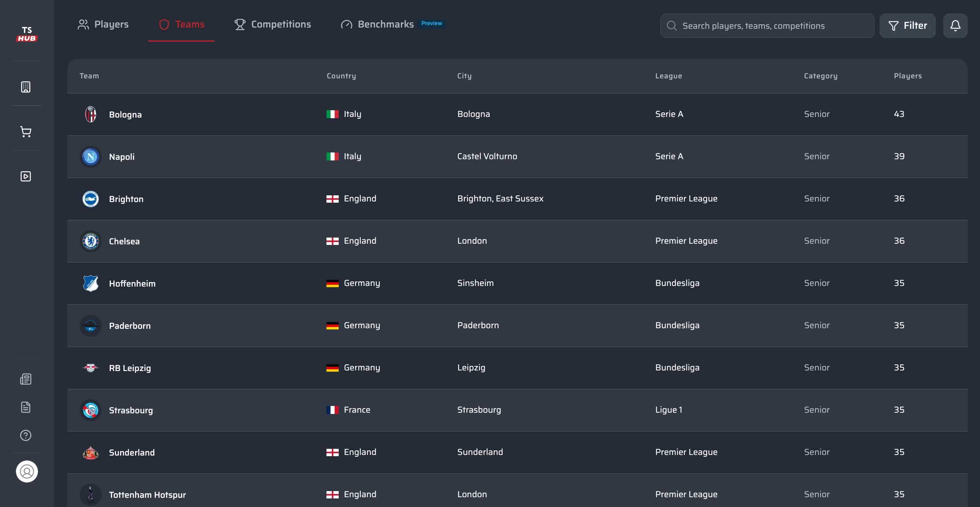Select the Teams tab
Screen dimensions: 980x507
click(182, 24)
